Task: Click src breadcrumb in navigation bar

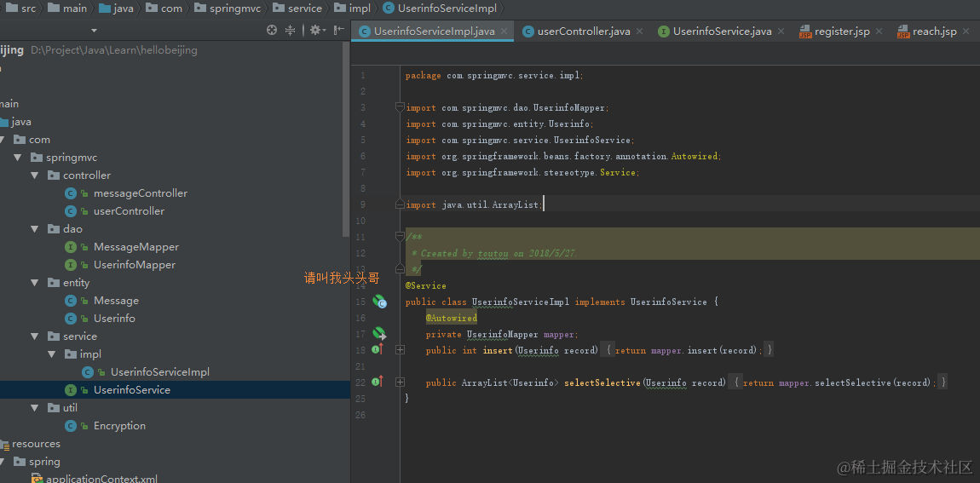Action: 20,9
